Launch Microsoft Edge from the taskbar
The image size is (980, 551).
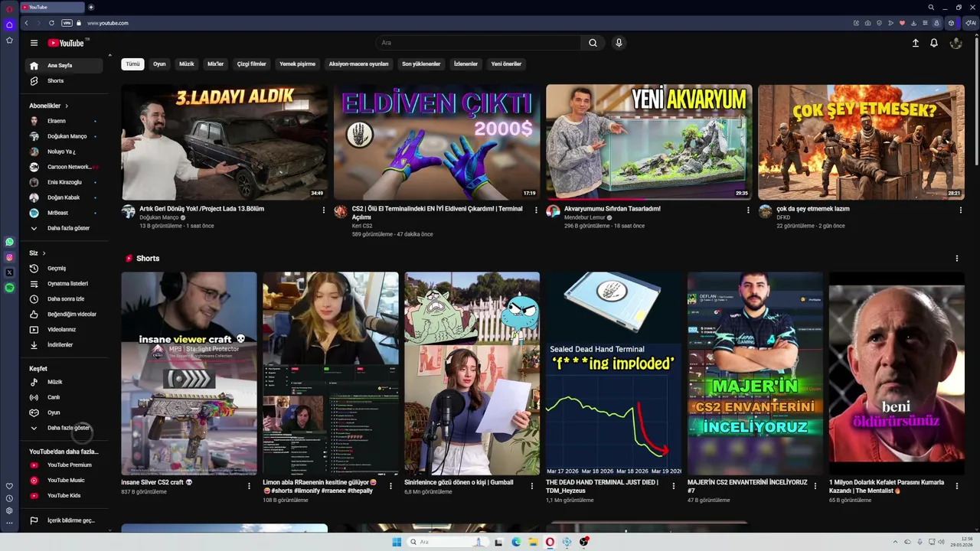coord(516,542)
